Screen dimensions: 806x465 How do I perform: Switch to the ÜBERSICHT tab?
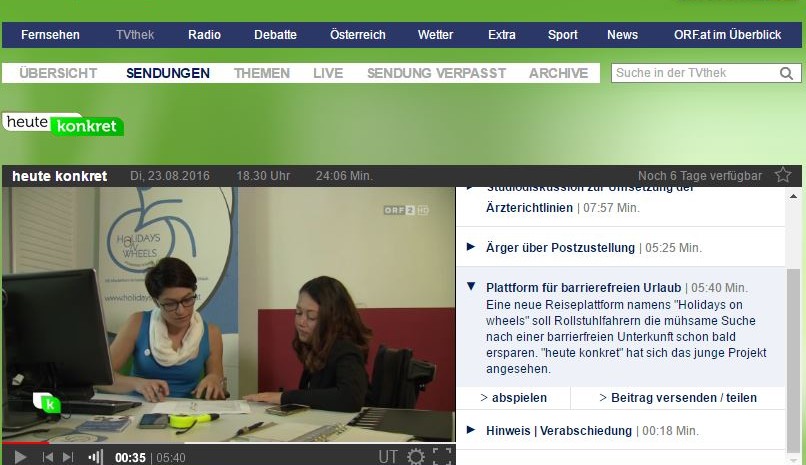tap(58, 73)
